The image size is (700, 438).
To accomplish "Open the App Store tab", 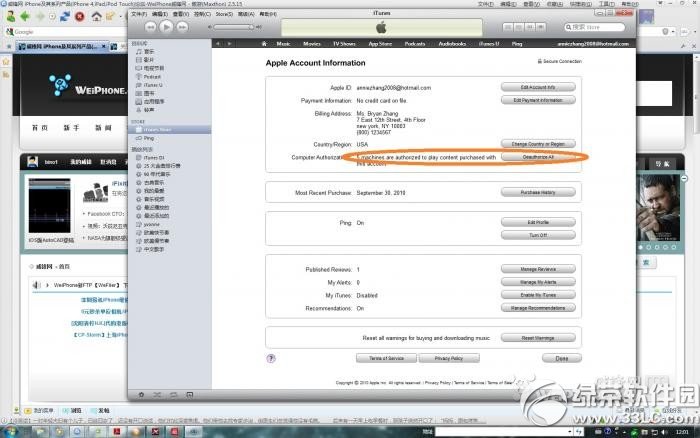I will coord(380,44).
